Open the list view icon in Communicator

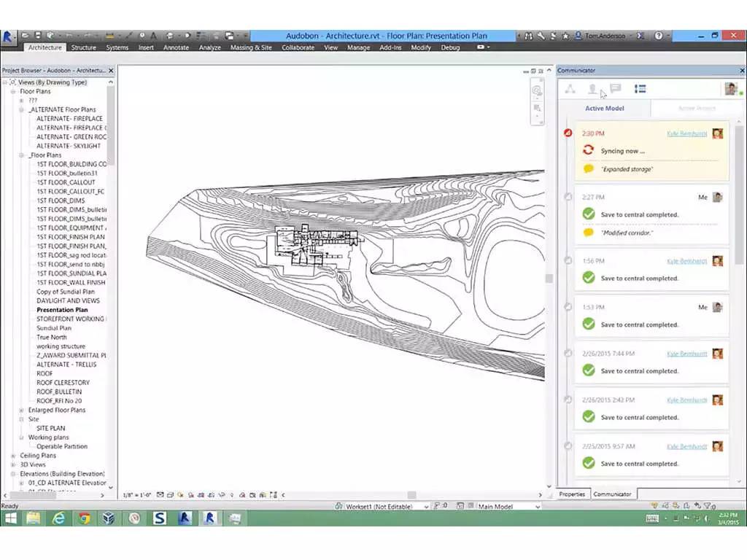640,89
